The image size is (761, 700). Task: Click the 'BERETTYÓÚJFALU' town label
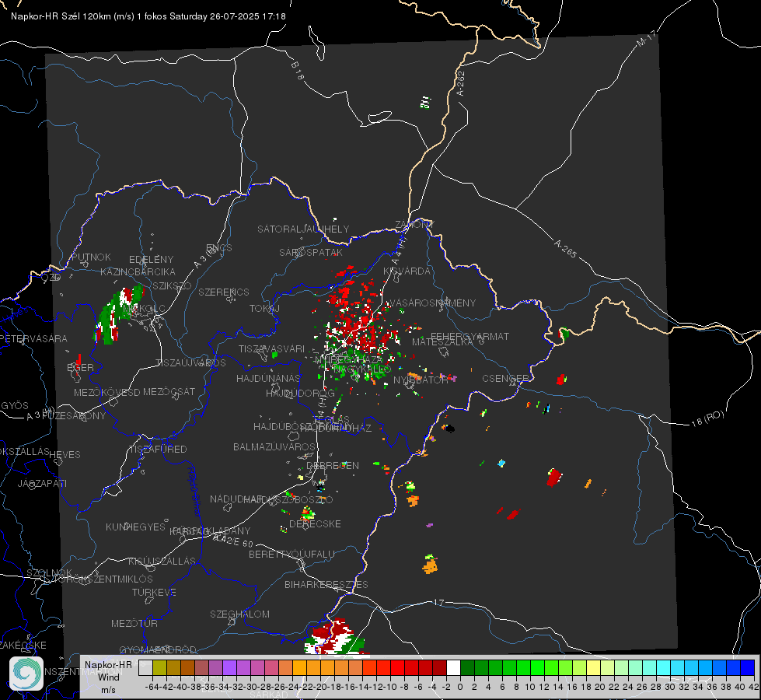point(291,555)
